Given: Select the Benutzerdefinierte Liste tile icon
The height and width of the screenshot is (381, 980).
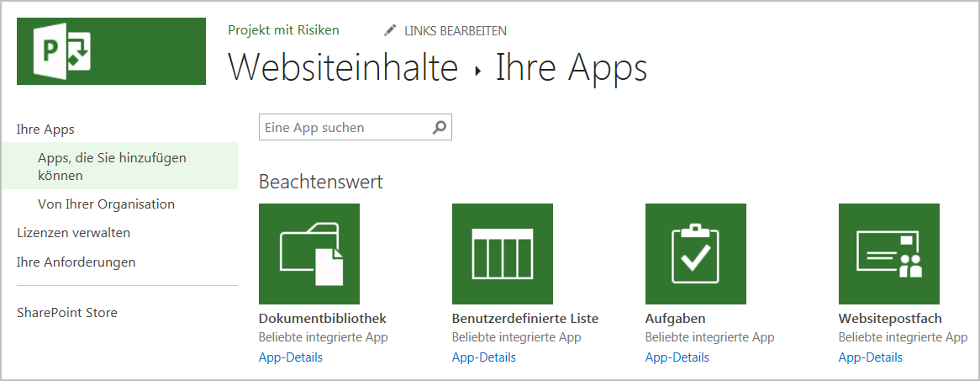Looking at the screenshot, I should (x=503, y=254).
